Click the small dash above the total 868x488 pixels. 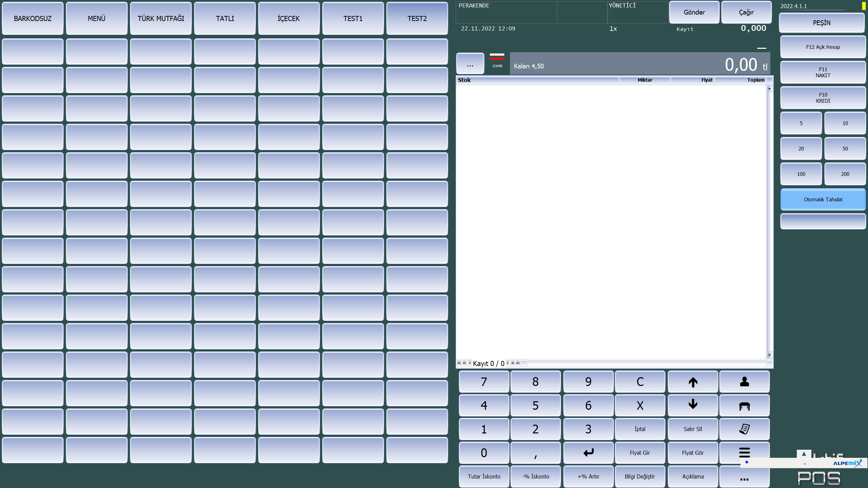(x=762, y=48)
